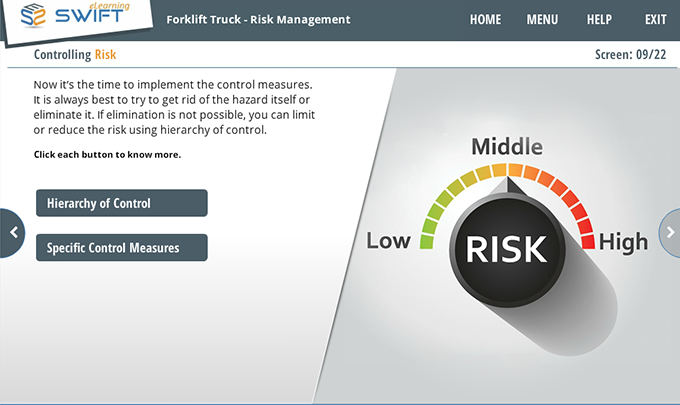The height and width of the screenshot is (405, 680).
Task: Click the pointer tip on the risk dial
Action: (x=508, y=182)
